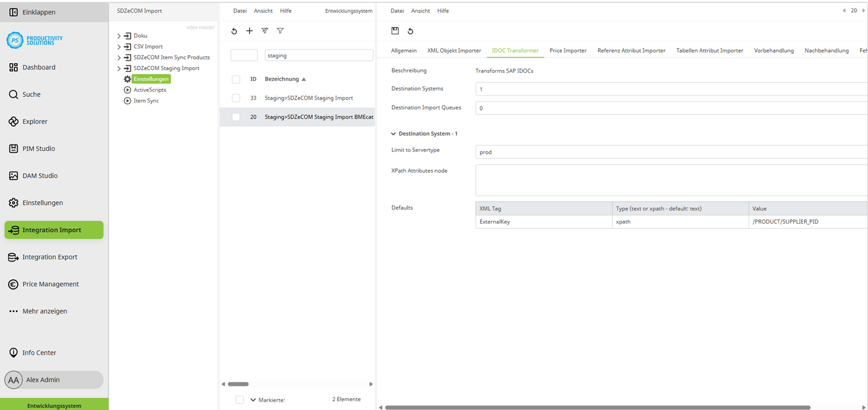Tick checkbox next to Markierte counter
This screenshot has height=410, width=868.
pyautogui.click(x=239, y=399)
